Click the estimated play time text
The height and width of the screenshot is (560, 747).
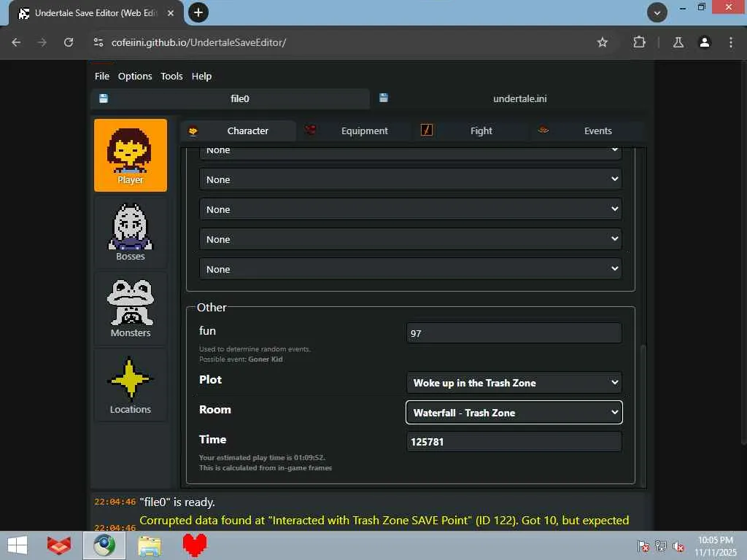click(x=262, y=458)
